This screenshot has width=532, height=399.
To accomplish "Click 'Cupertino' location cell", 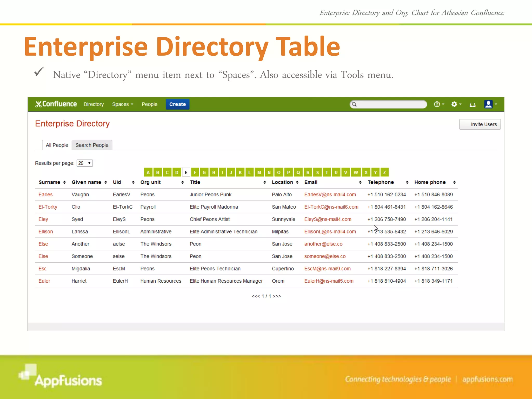I will (283, 269).
